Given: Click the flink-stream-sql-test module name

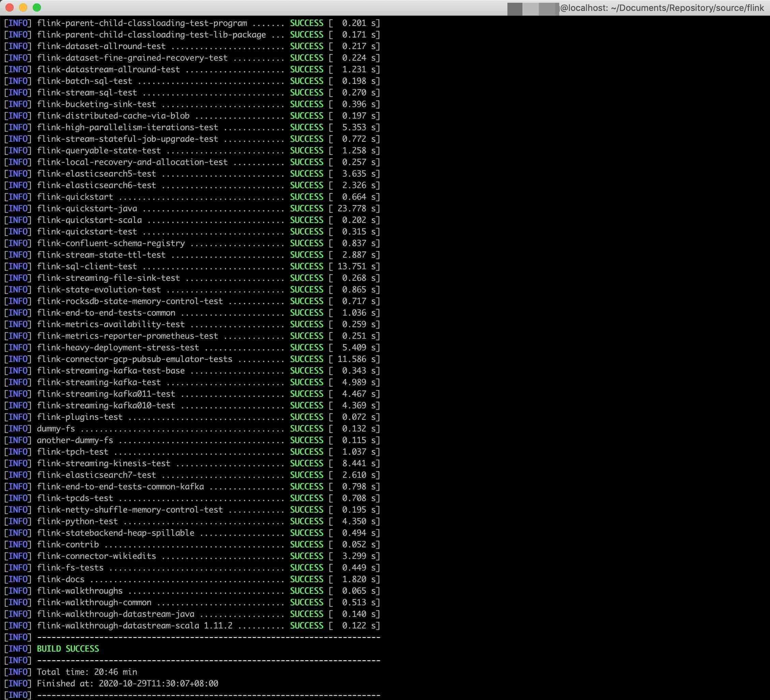Looking at the screenshot, I should click(x=87, y=93).
